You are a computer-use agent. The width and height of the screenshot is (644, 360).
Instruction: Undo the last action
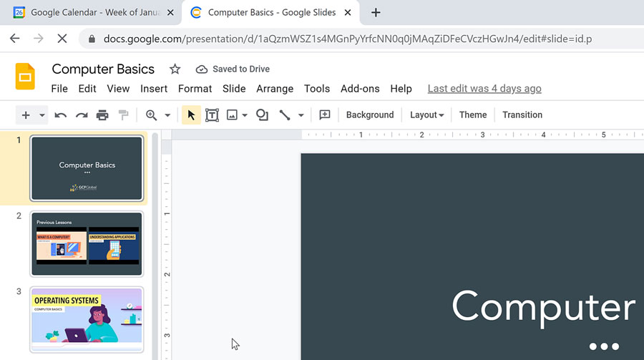tap(60, 115)
